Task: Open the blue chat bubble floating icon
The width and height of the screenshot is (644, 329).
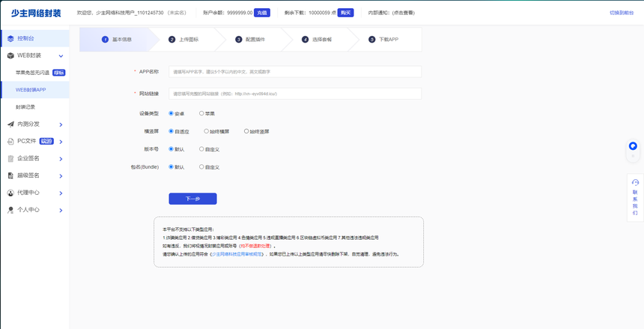Action: point(633,146)
